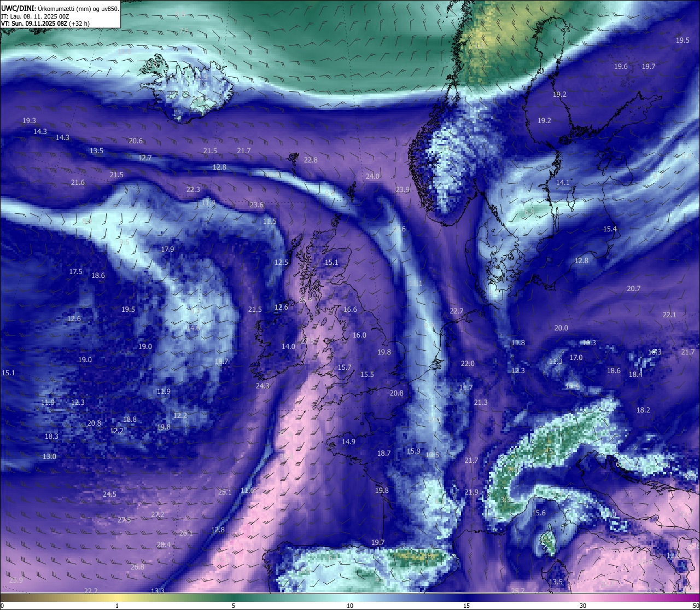
Task: Click the 17.9 value on the map
Action: tap(167, 249)
